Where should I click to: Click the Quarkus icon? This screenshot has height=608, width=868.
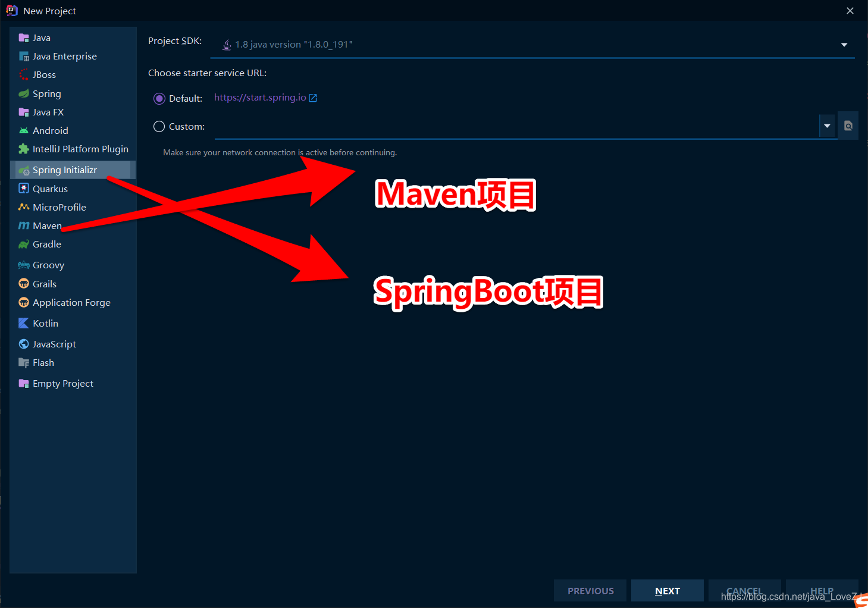(24, 189)
